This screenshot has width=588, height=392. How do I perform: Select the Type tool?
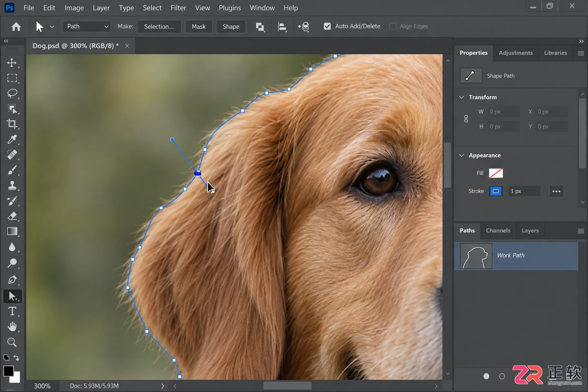point(12,311)
